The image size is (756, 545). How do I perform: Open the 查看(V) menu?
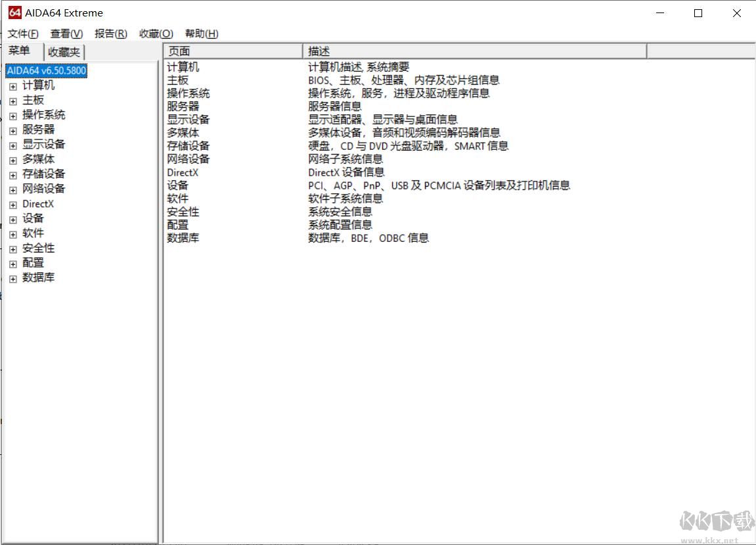(66, 34)
